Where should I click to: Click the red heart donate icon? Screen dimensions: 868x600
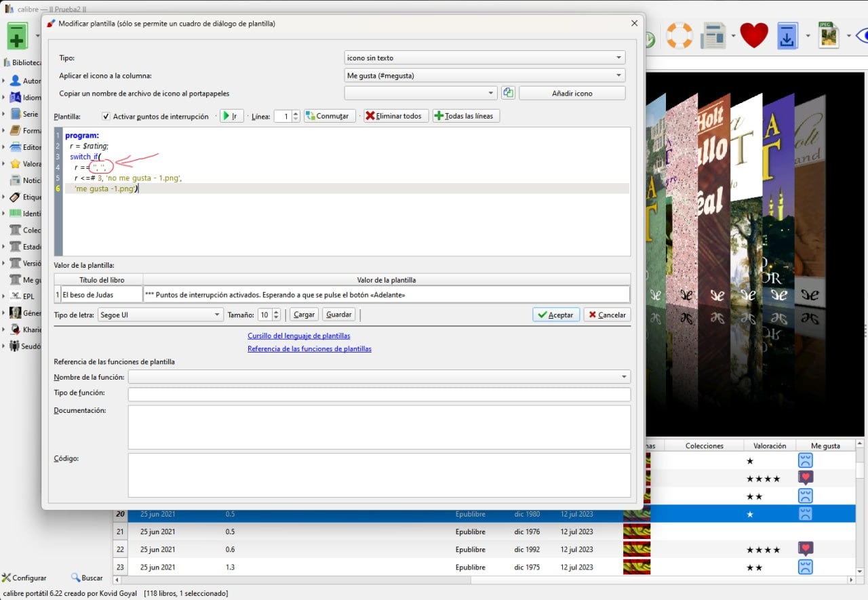click(x=753, y=36)
